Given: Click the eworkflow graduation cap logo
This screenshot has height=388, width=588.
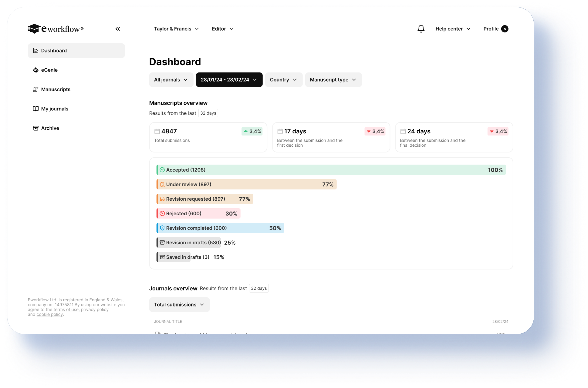Looking at the screenshot, I should tap(34, 29).
